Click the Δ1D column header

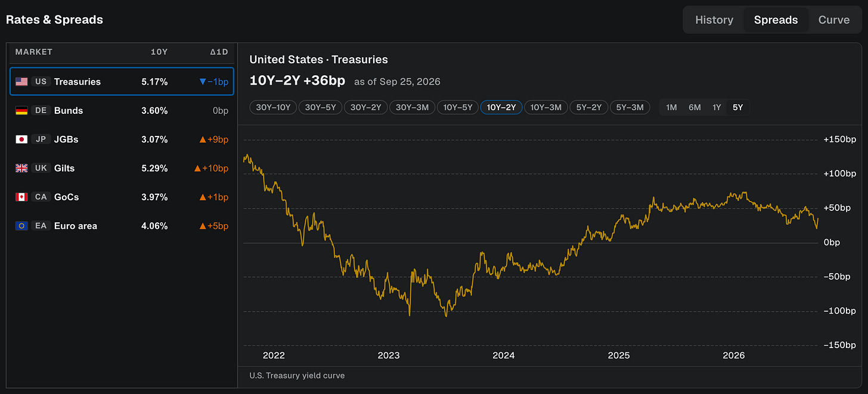219,52
